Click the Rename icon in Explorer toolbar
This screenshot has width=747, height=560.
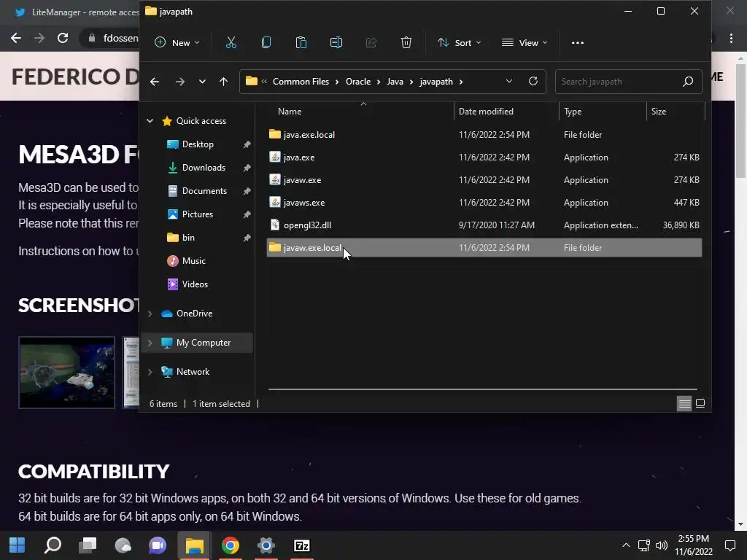point(336,43)
